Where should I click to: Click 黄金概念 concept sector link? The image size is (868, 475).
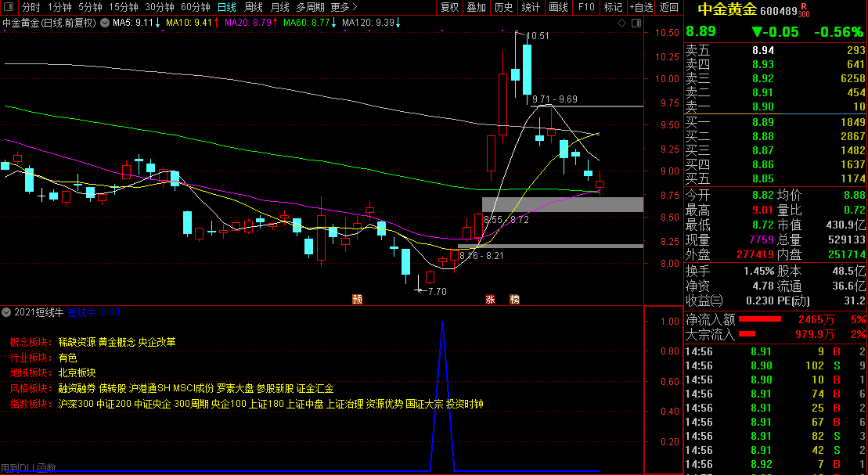coord(117,342)
